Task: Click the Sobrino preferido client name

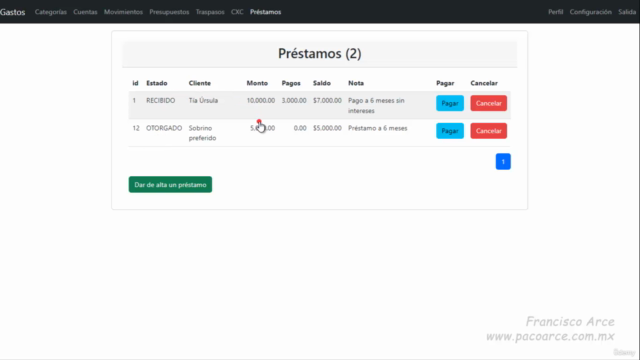Action: (202, 133)
